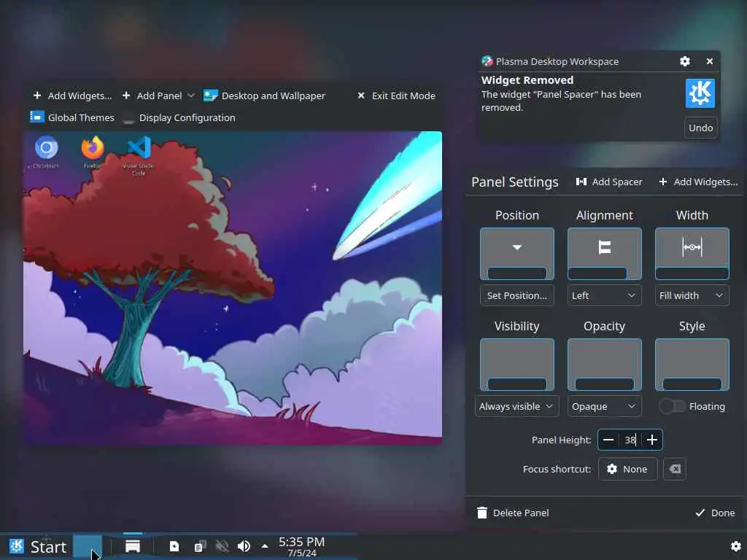
Task: Open Global Themes
Action: pyautogui.click(x=72, y=117)
